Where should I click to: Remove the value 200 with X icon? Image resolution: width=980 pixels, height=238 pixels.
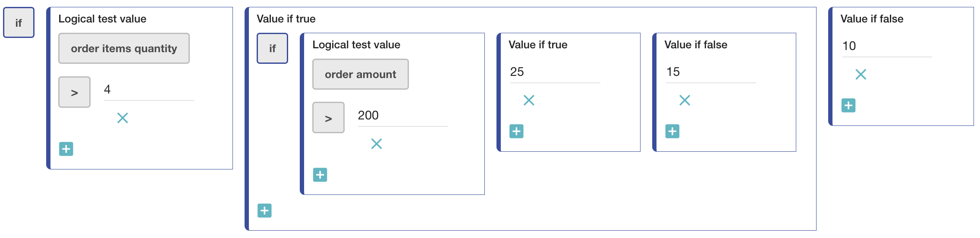(377, 144)
